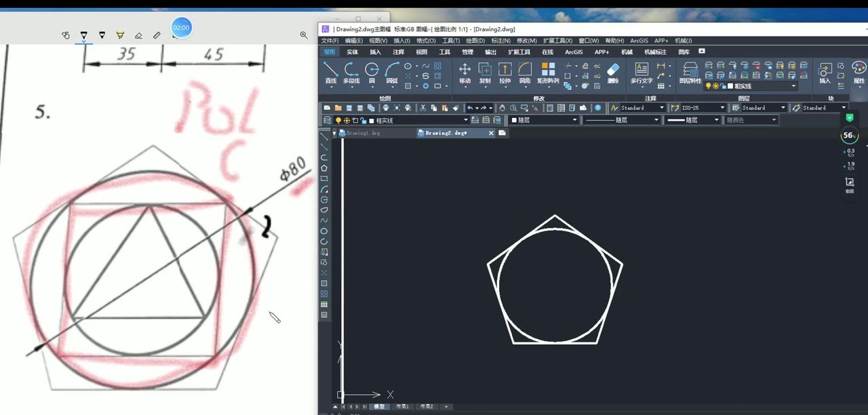Activate the 矩形阵列 rectangular array tool
Viewport: 868px width, 415px height.
point(548,72)
